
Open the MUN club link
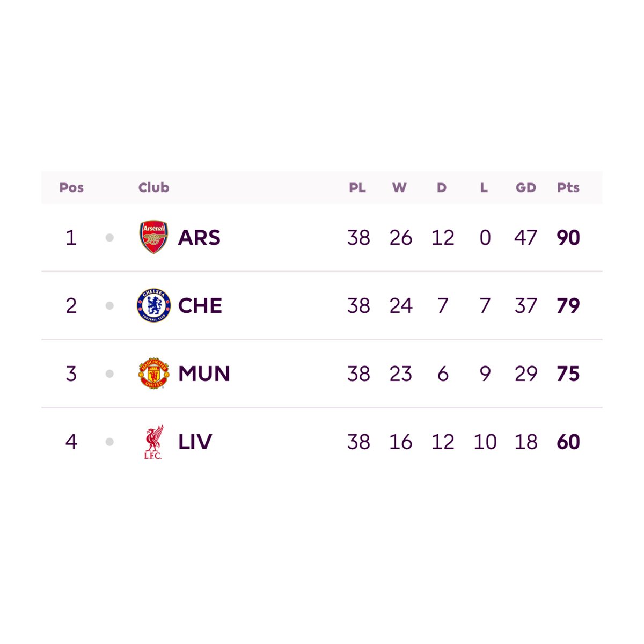204,374
